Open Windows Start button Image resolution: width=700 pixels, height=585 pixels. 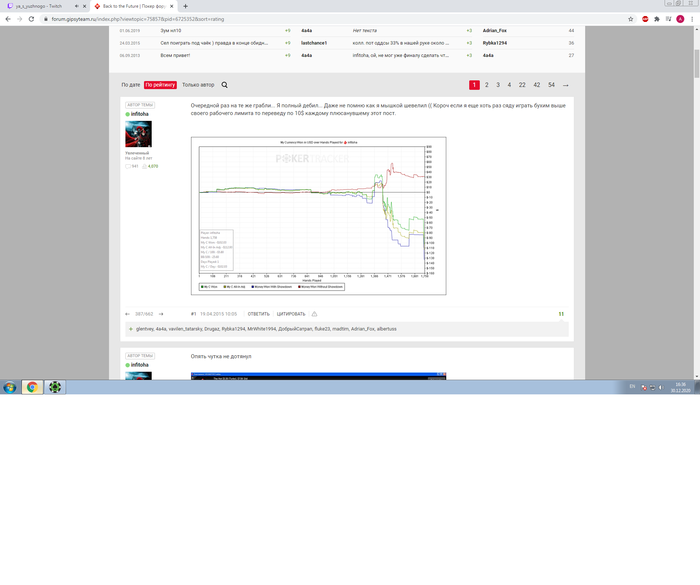pos(10,387)
